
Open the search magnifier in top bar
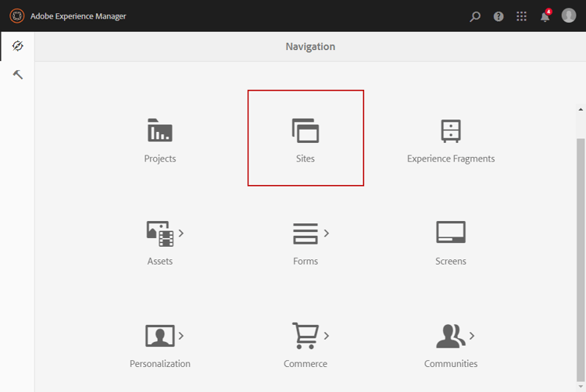[x=475, y=16]
